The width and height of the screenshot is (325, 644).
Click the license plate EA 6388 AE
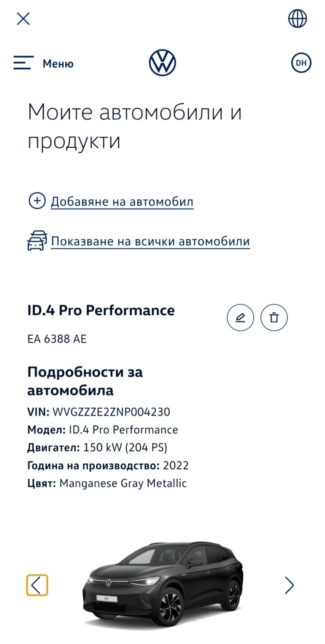[57, 339]
